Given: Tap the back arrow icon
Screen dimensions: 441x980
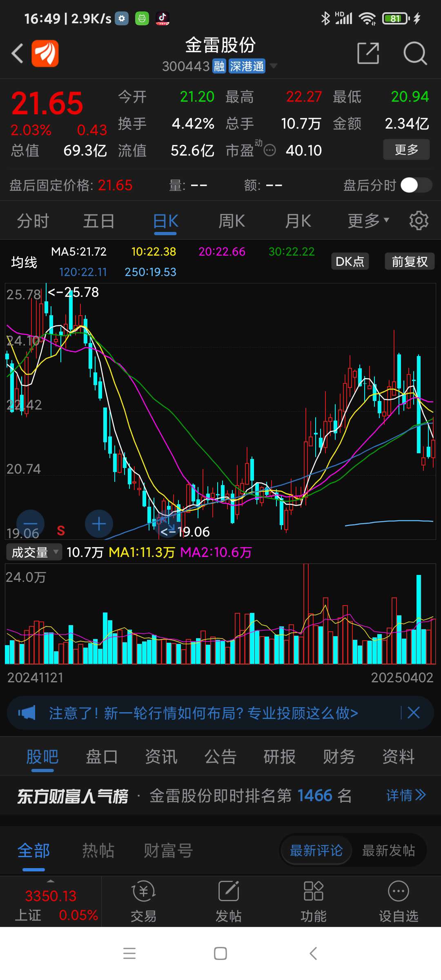Looking at the screenshot, I should click(x=17, y=53).
